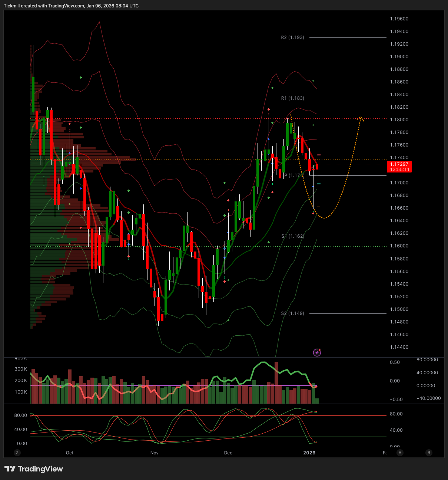Select the R1 (1.183) resistance label

[292, 98]
